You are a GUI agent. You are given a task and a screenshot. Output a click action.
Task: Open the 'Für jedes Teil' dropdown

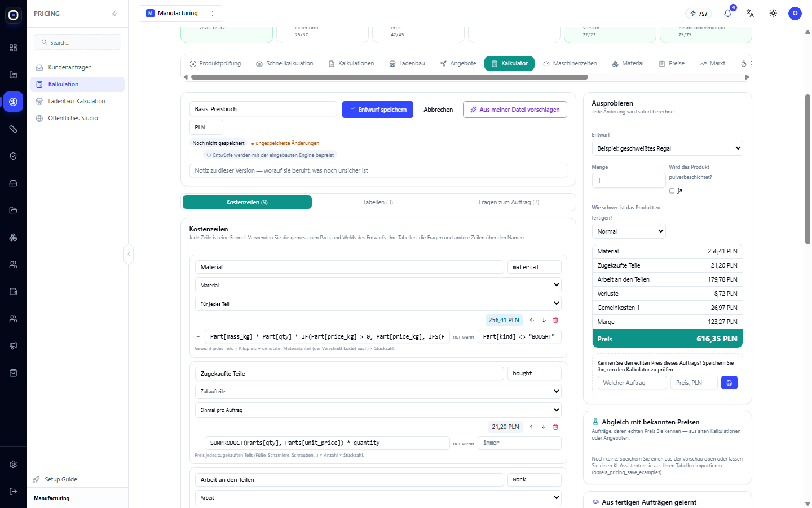(378, 304)
